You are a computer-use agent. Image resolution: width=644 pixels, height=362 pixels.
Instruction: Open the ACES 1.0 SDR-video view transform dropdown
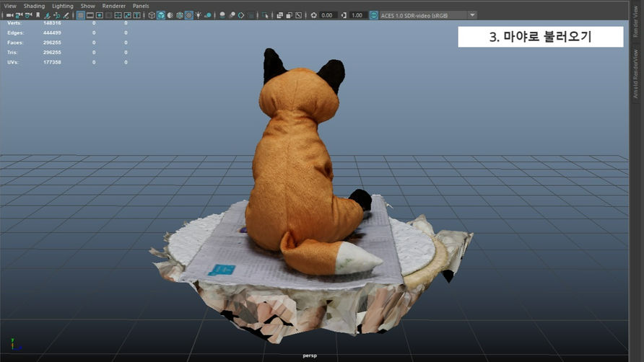pyautogui.click(x=427, y=15)
